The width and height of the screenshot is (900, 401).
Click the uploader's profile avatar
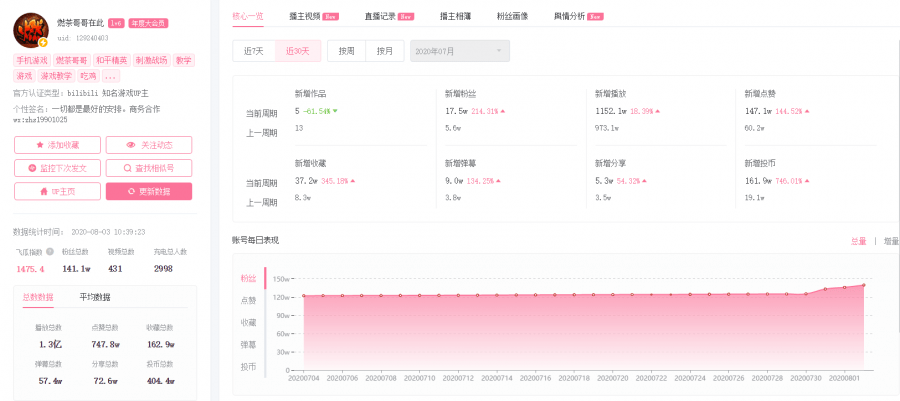pos(31,31)
